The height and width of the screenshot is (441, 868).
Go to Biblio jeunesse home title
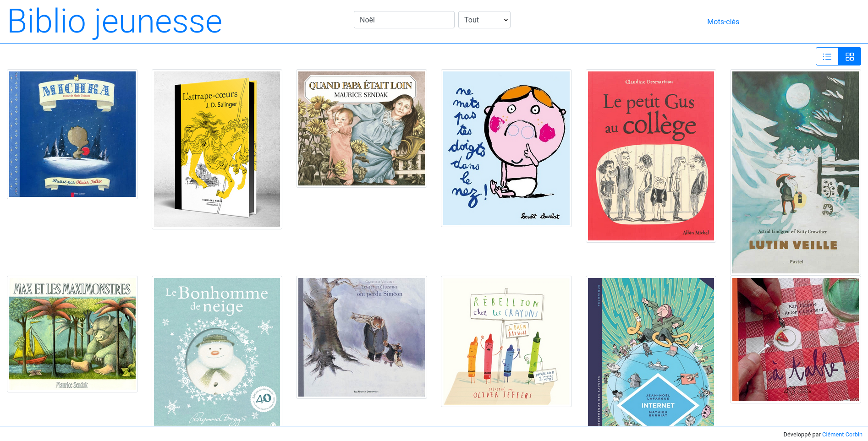click(115, 21)
